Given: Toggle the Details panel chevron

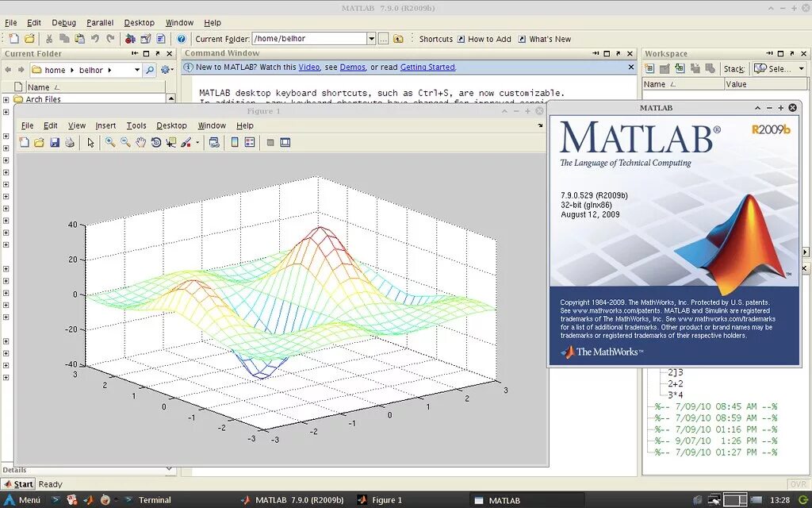Looking at the screenshot, I should [169, 469].
